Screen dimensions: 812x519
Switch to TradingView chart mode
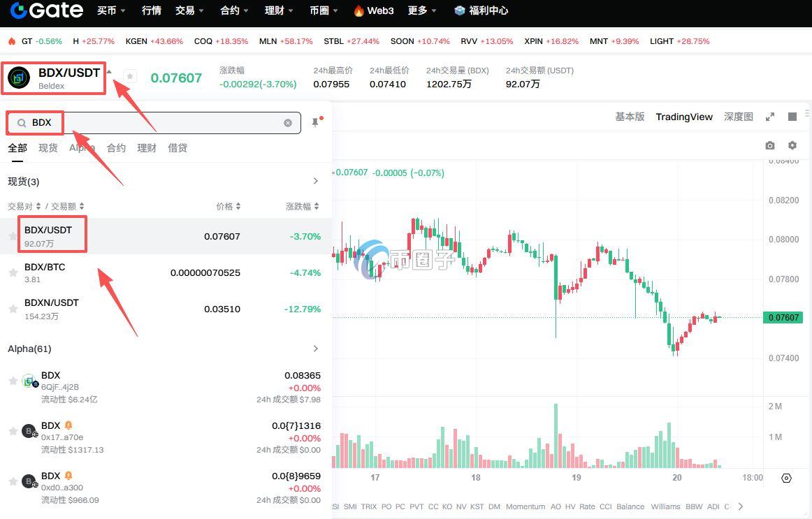(683, 117)
